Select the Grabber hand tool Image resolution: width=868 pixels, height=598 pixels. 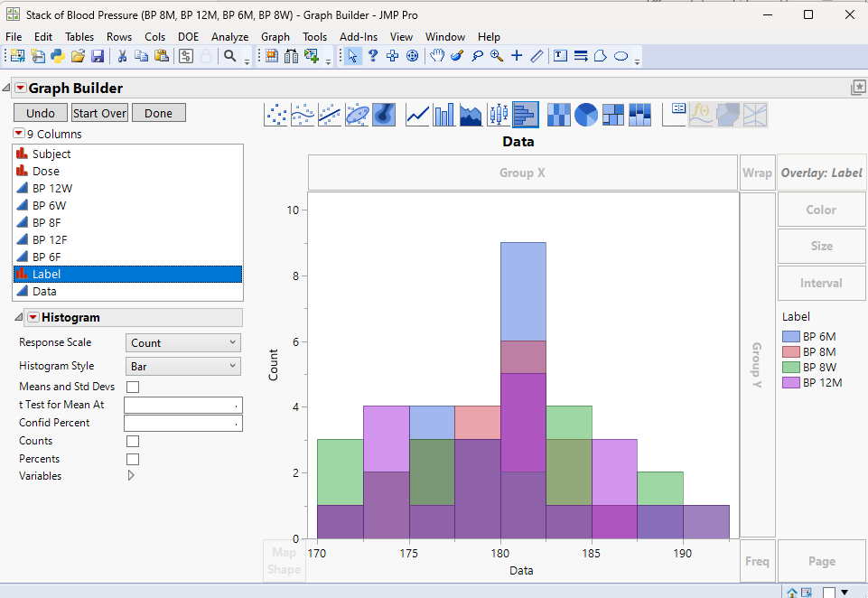click(437, 56)
